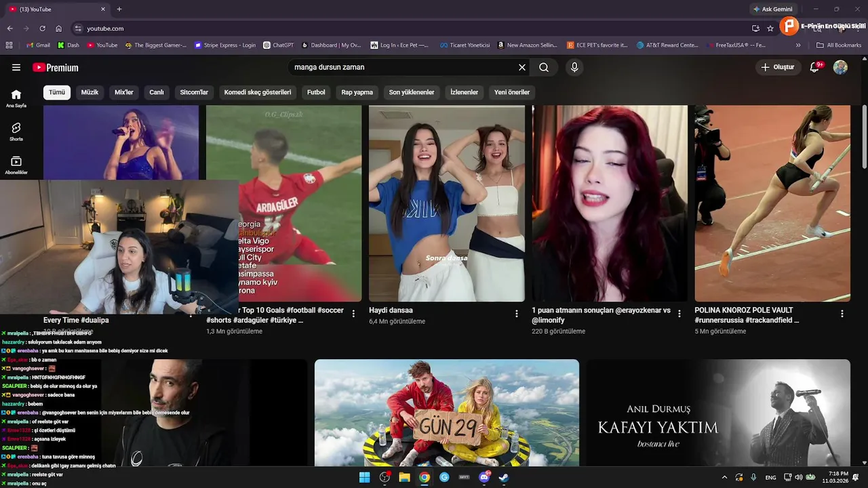Screen dimensions: 868x488
Task: Select the Canlı filter chip
Action: [x=157, y=92]
